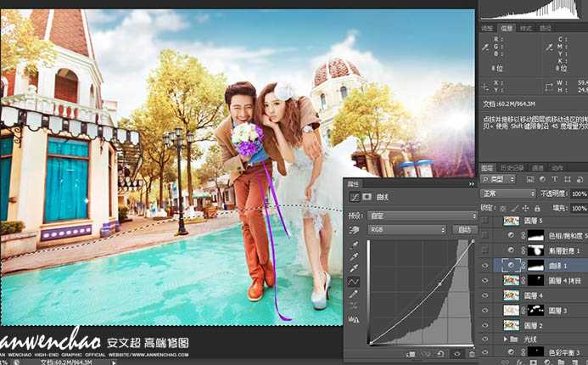Click the adjustment layer filter icon

(543, 179)
